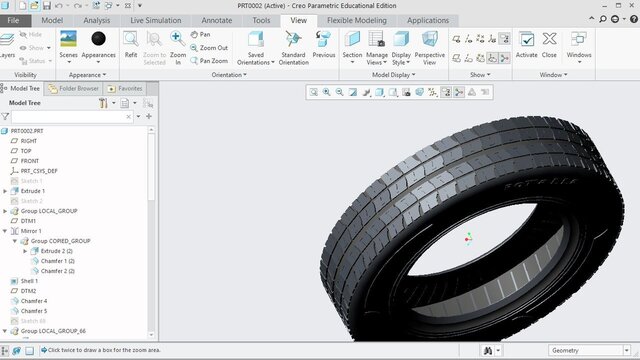Toggle annotation display in the top Show row
This screenshot has width=640, height=360.
click(505, 39)
